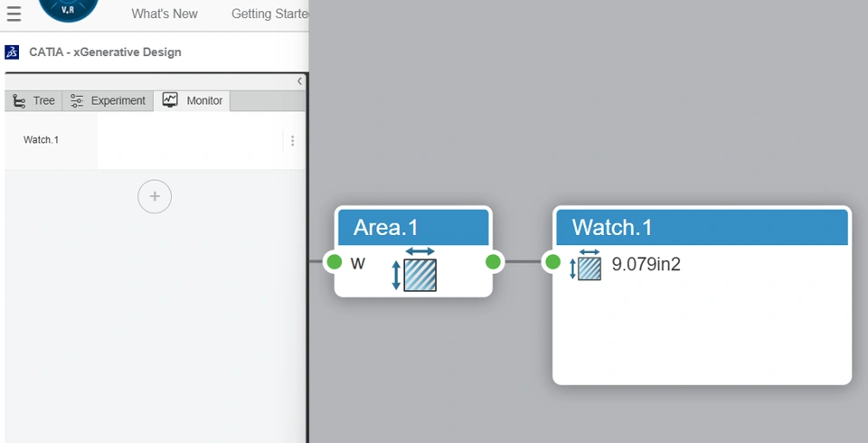Screen dimensions: 868x443
Task: Click the CATIA app logo icon
Action: [x=12, y=52]
